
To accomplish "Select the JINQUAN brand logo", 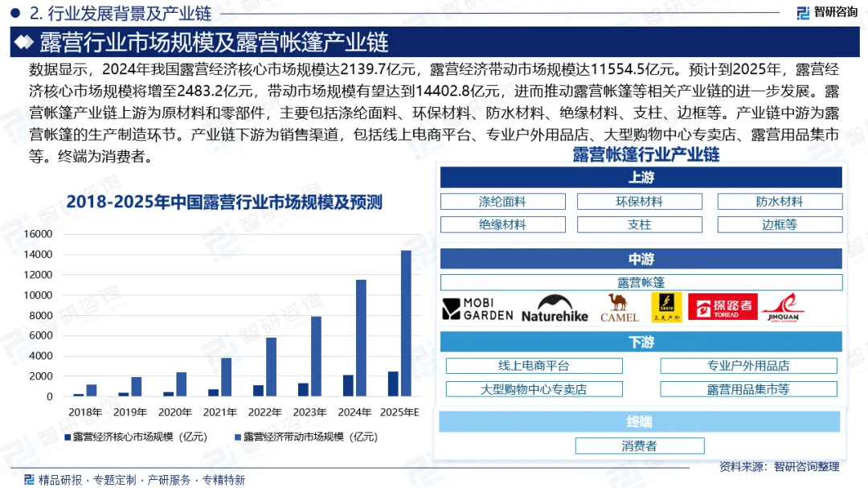I will click(x=783, y=307).
